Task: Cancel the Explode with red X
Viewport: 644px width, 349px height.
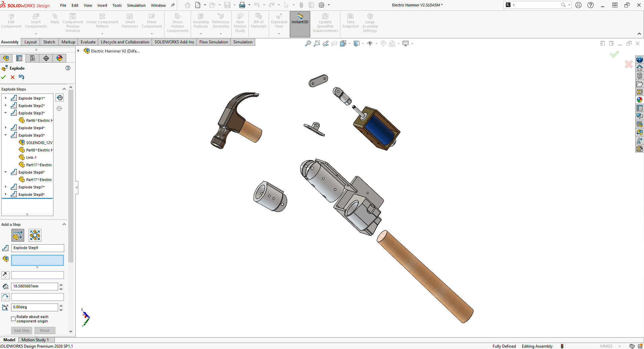Action: [x=12, y=77]
